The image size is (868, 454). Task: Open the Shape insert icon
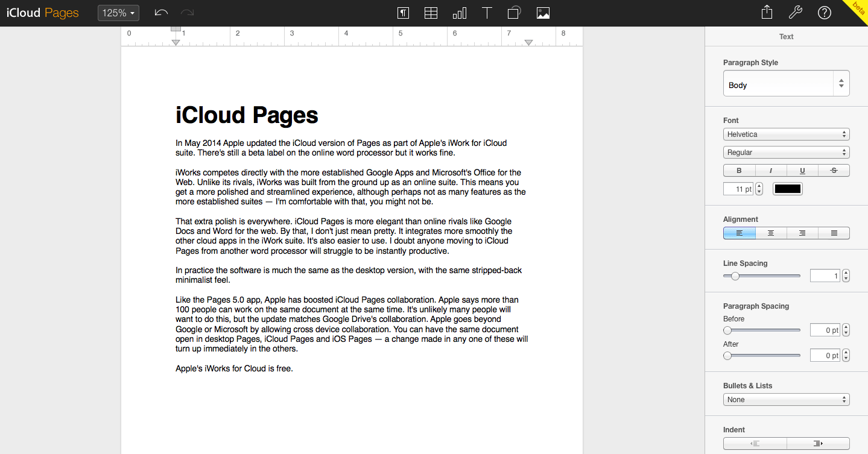515,13
